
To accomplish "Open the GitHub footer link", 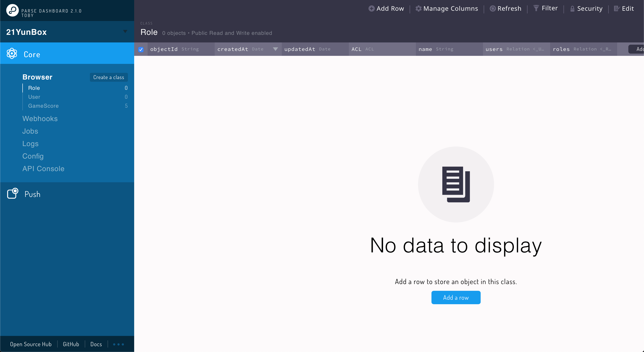I will (x=71, y=344).
